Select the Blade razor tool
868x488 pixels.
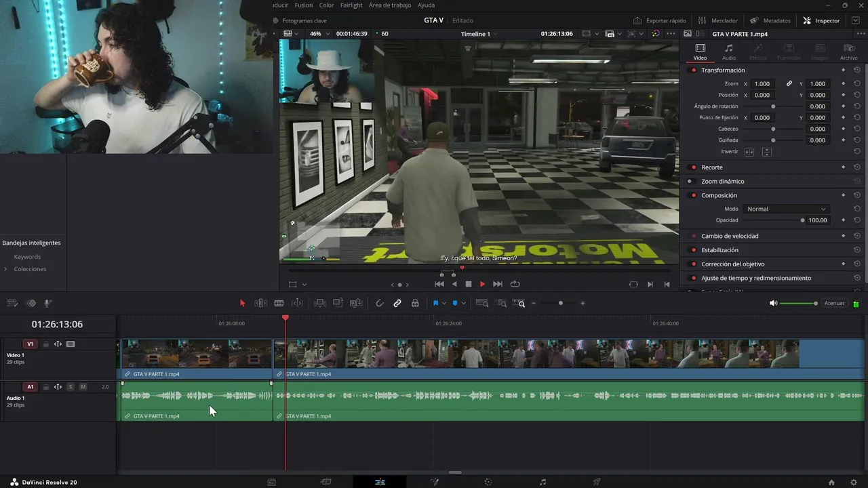click(279, 303)
